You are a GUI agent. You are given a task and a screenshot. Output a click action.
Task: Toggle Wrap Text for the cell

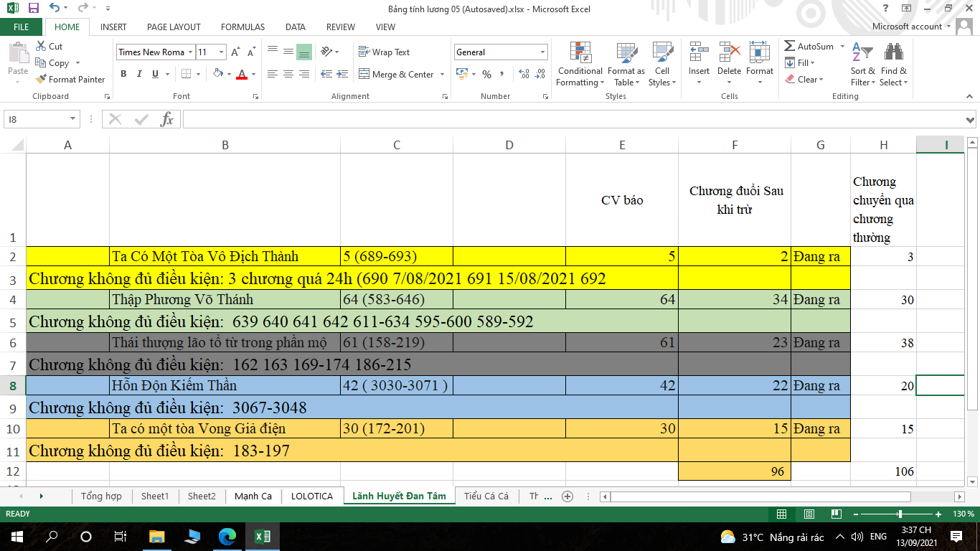pos(384,52)
